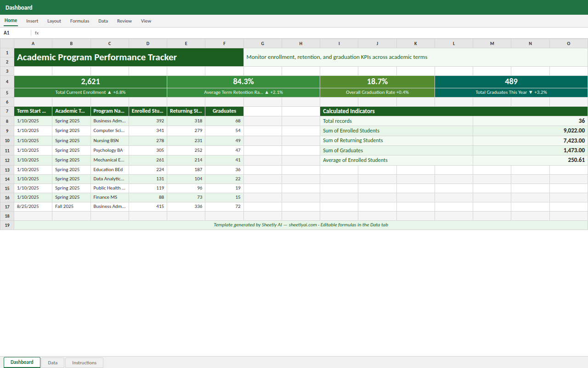The height and width of the screenshot is (368, 588).
Task: Switch to the View tab
Action: pyautogui.click(x=146, y=21)
